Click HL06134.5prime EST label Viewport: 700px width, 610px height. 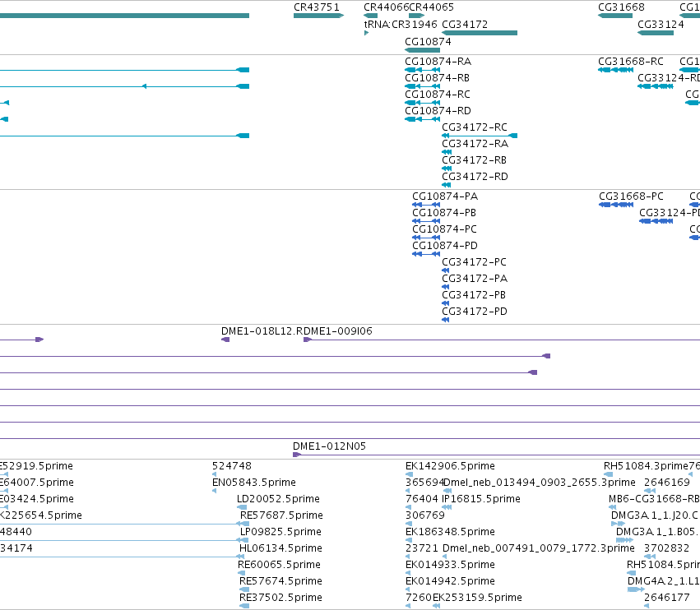click(280, 548)
